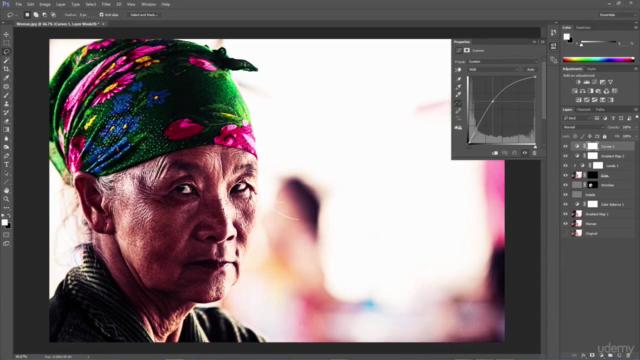
Task: Select the Rectangular Marquee tool
Action: tap(6, 43)
